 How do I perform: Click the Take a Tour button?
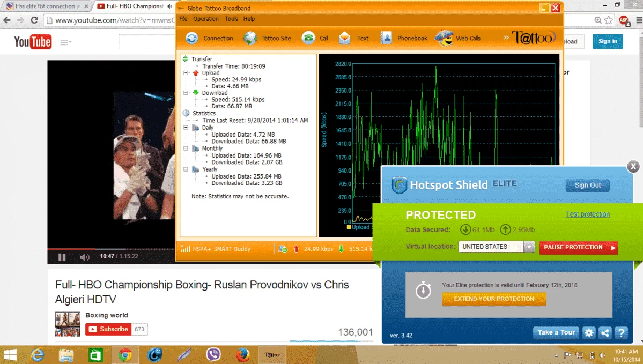coord(556,332)
